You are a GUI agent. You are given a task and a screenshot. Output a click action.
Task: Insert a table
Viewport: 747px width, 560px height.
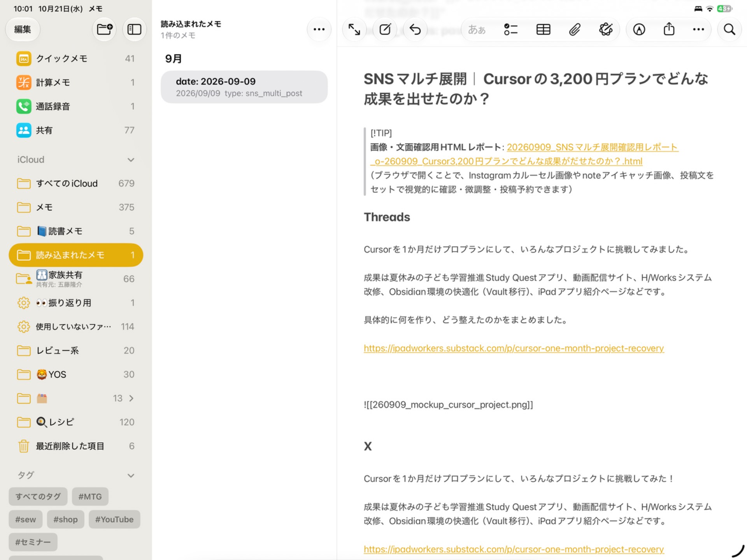(543, 29)
